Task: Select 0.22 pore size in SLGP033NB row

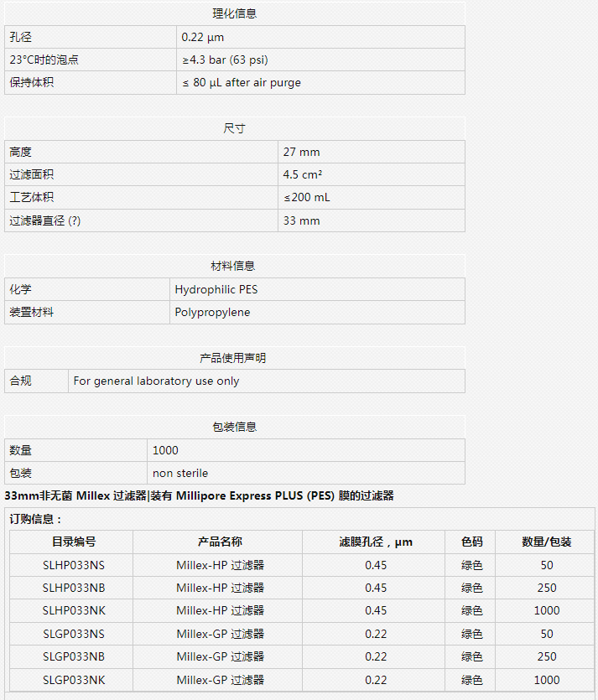Action: pos(376,656)
